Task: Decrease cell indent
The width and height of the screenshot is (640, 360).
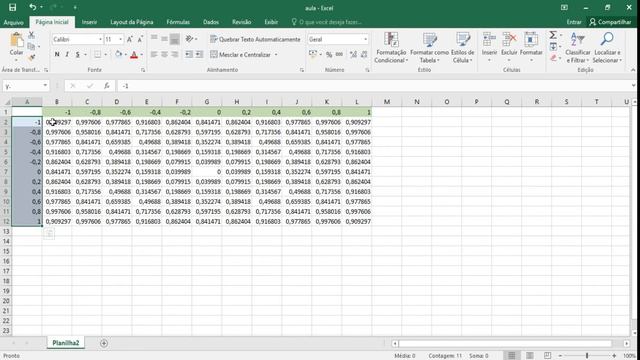Action: tap(189, 54)
